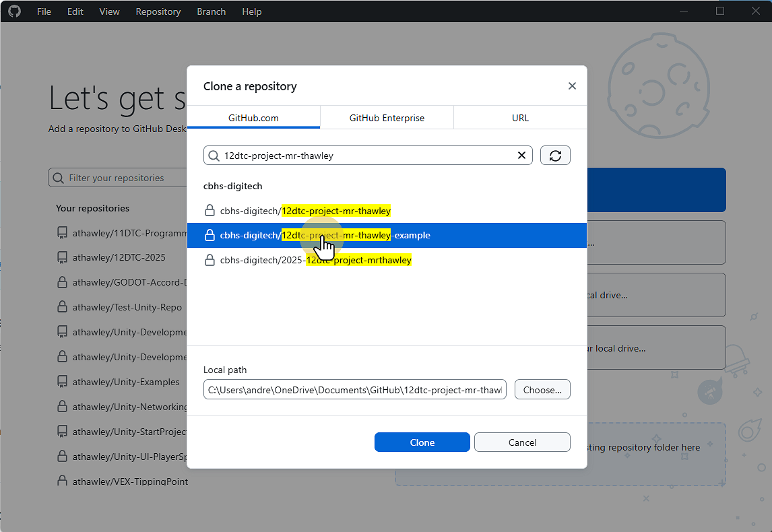Switch to the GitHub Enterprise tab

pos(387,118)
